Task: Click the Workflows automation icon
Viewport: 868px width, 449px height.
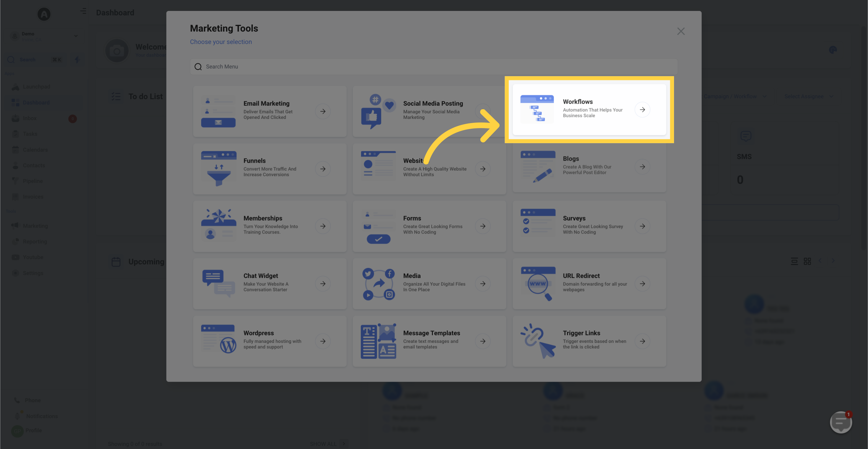Action: (537, 110)
